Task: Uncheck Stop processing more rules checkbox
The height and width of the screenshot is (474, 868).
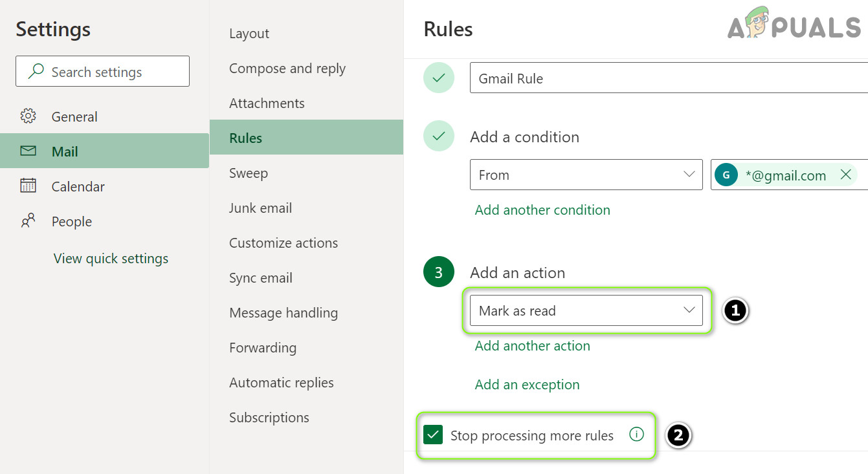Action: [x=432, y=435]
